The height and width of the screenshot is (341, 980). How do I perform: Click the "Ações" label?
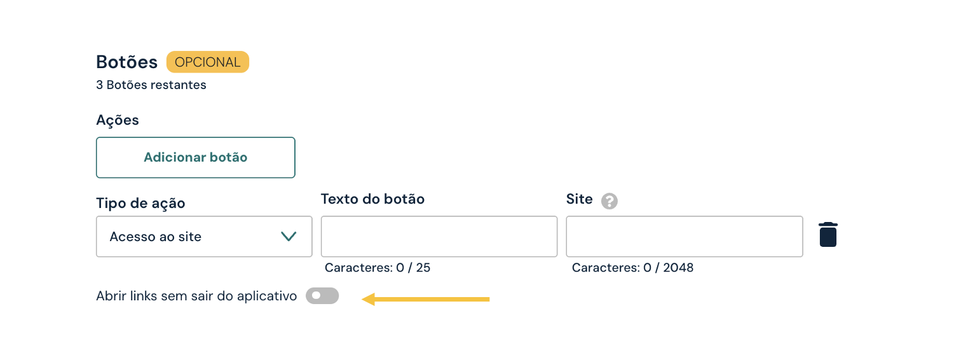pyautogui.click(x=118, y=120)
